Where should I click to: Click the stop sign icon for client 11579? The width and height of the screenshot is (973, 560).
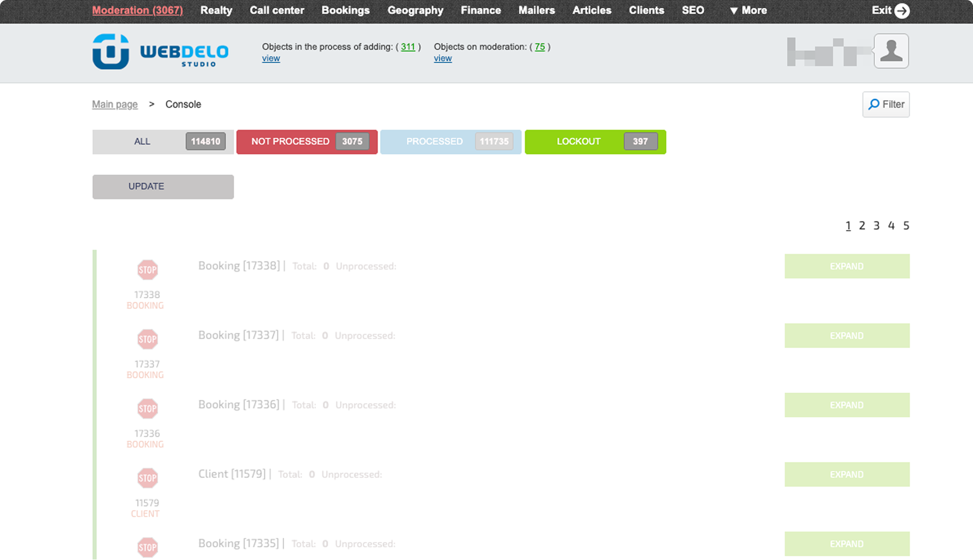click(147, 478)
